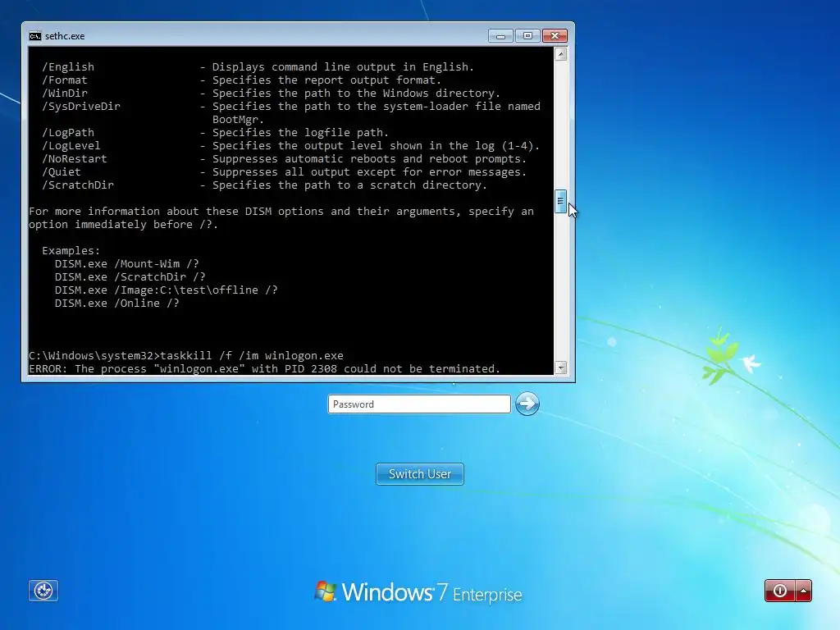Click the Ease of Access button

pos(43,591)
